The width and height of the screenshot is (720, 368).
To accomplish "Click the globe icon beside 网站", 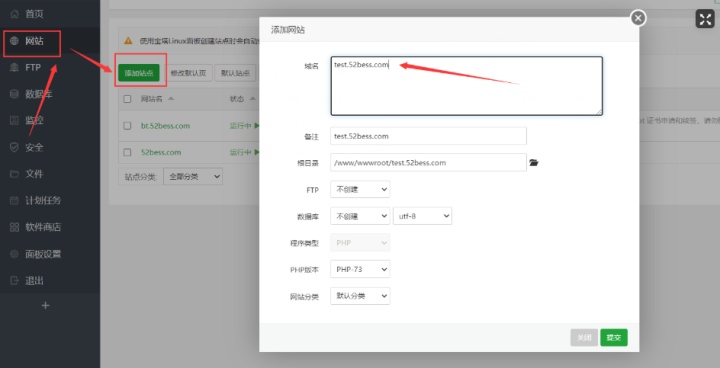I will click(15, 41).
